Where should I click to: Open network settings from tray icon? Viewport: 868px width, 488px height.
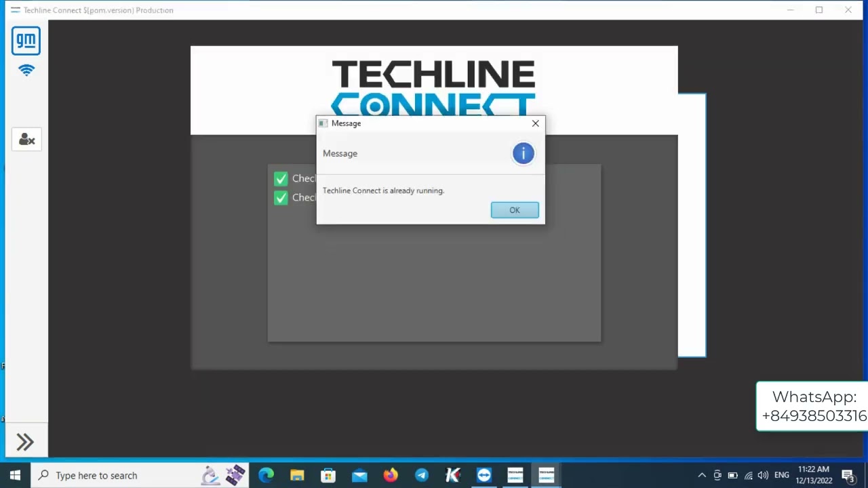749,476
